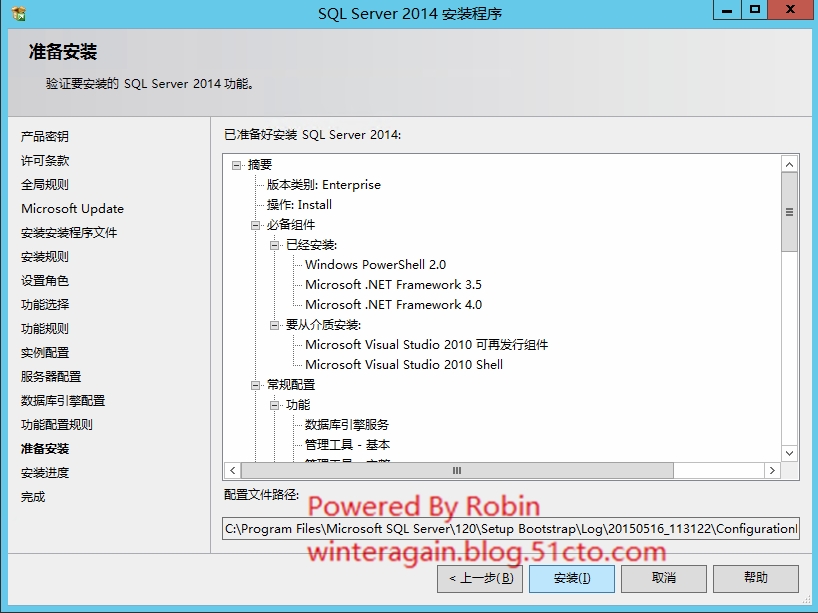This screenshot has height=613, width=818.
Task: Click 准备安装 current step in sidebar
Action: [45, 449]
